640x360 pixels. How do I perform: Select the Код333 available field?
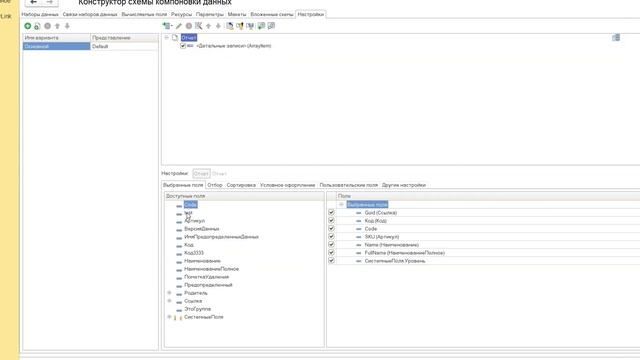pyautogui.click(x=194, y=253)
